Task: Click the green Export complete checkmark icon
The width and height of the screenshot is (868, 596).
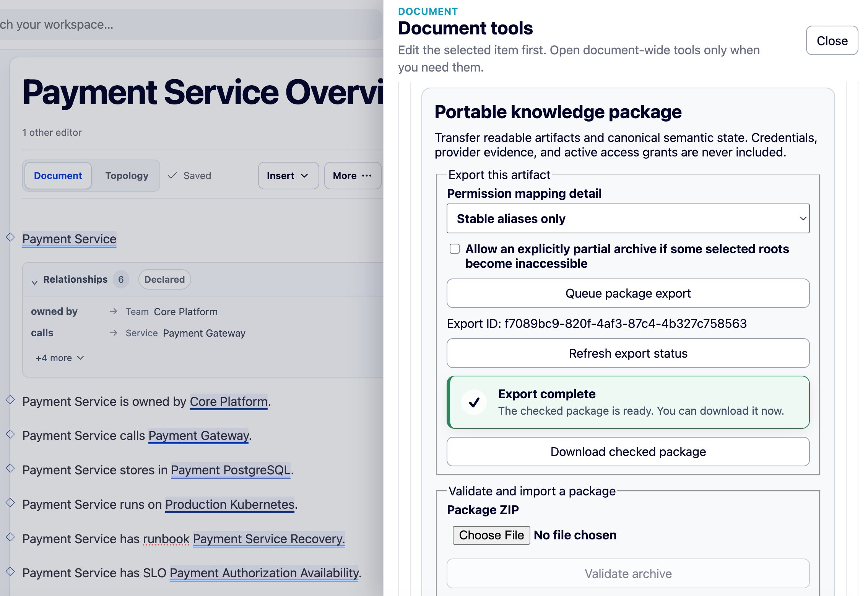Action: 474,402
